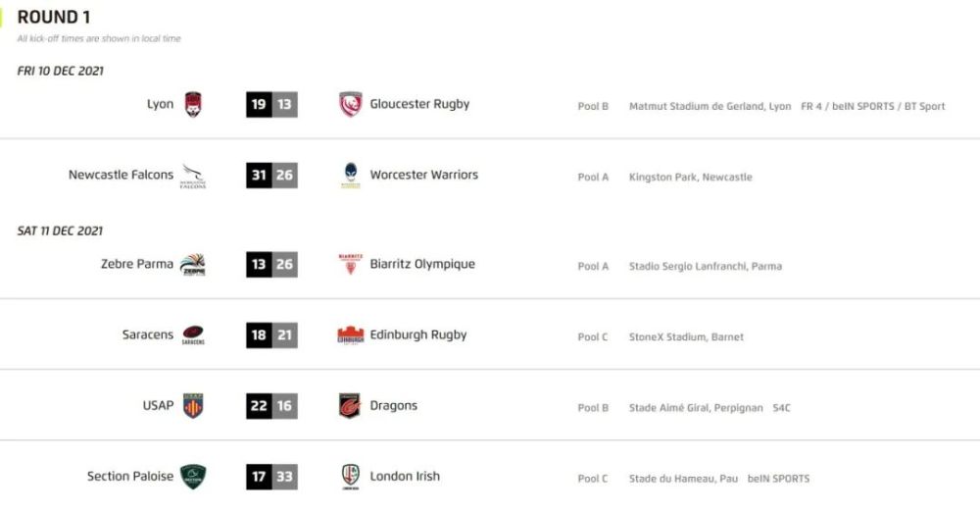Open the Section Paloise 17-33 result
The image size is (980, 513).
pos(271,477)
